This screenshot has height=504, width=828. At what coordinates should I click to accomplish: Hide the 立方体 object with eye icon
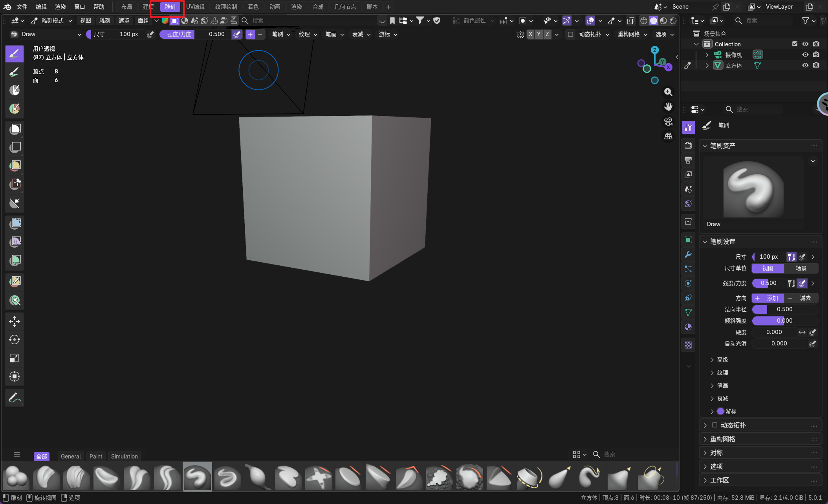[x=805, y=65]
